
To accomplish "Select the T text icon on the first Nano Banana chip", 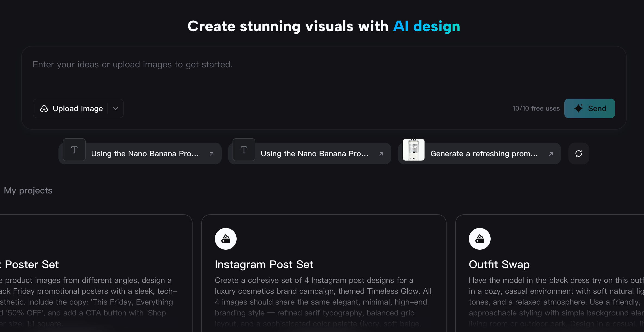I will pyautogui.click(x=74, y=150).
